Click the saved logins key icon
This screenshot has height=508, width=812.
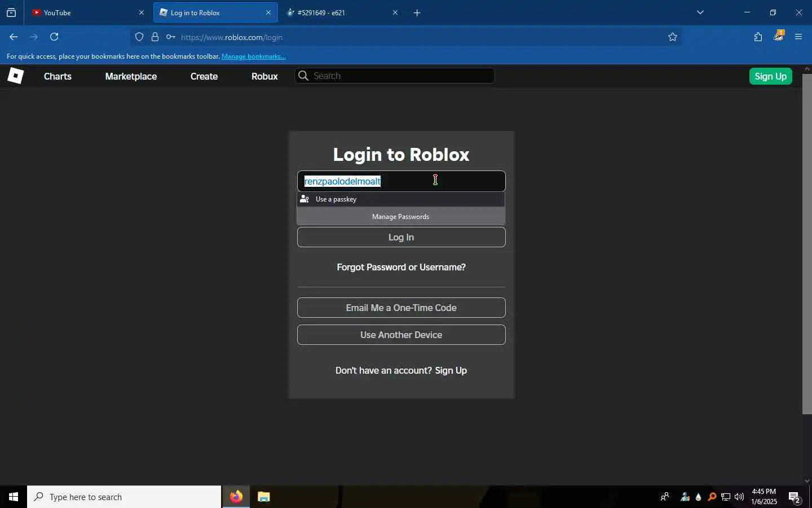point(171,37)
